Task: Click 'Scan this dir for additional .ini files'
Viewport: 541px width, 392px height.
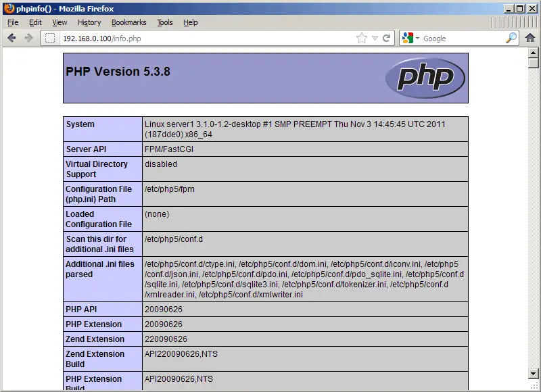Action: click(99, 244)
